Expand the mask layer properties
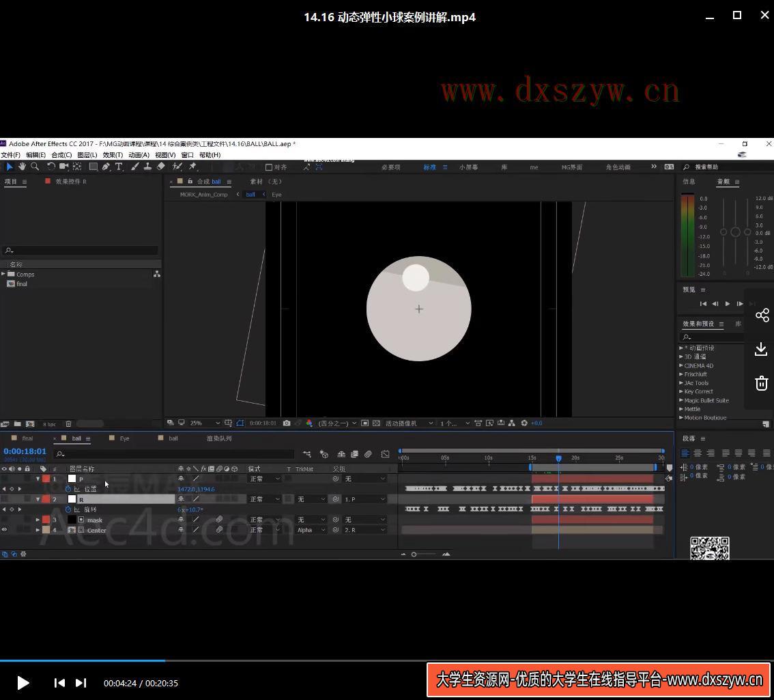The image size is (774, 700). point(38,520)
